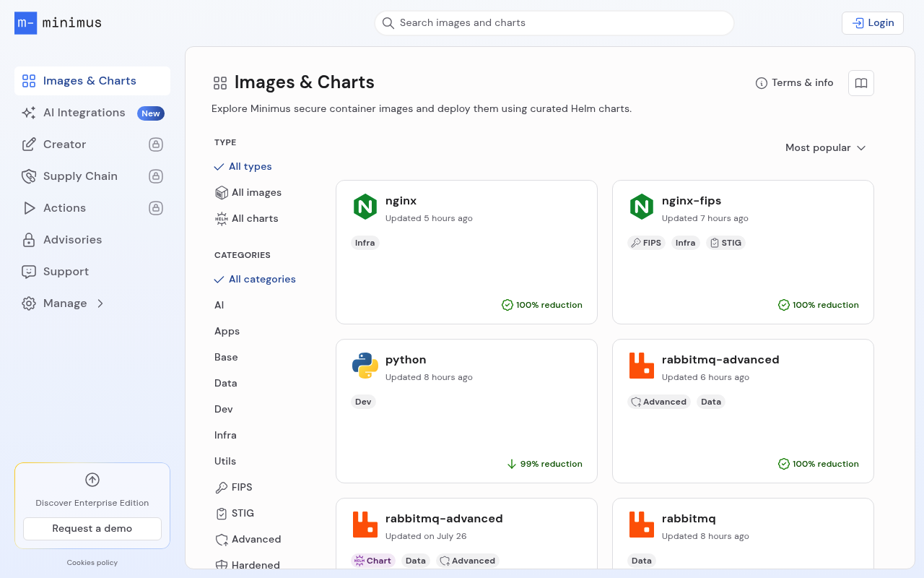Choose the Apps category

pyautogui.click(x=227, y=331)
